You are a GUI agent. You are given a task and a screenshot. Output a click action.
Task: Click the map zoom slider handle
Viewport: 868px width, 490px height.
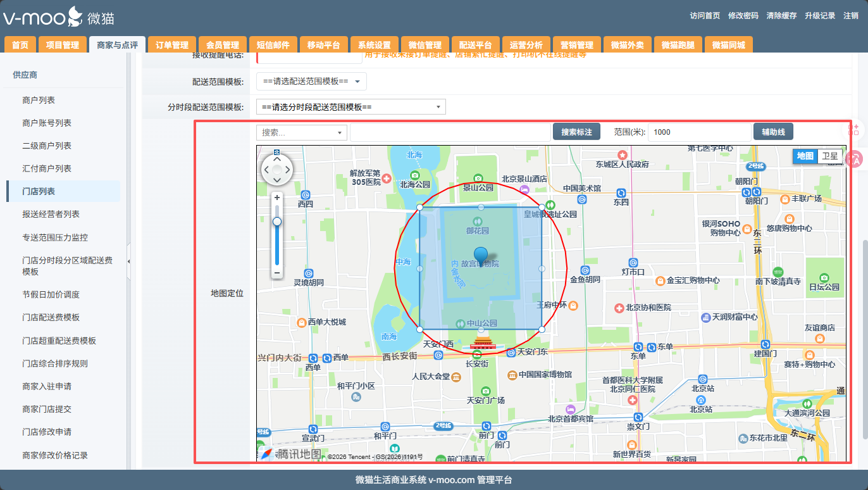point(277,222)
